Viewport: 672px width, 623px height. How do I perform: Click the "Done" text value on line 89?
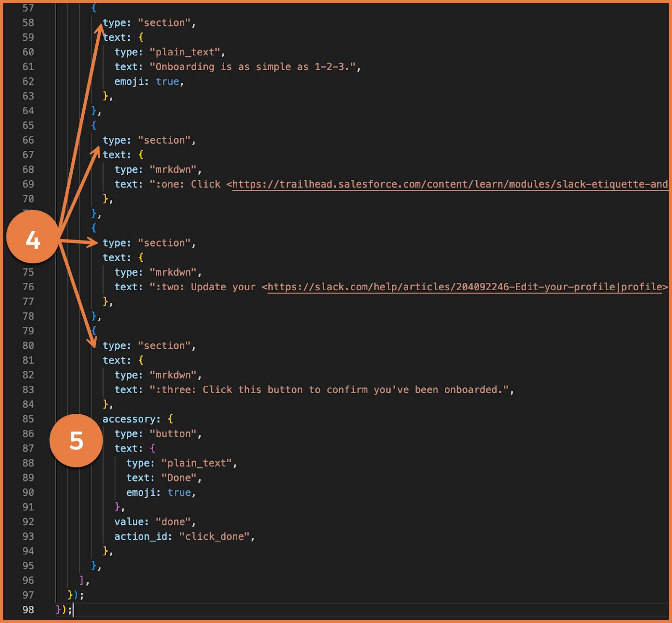click(179, 478)
